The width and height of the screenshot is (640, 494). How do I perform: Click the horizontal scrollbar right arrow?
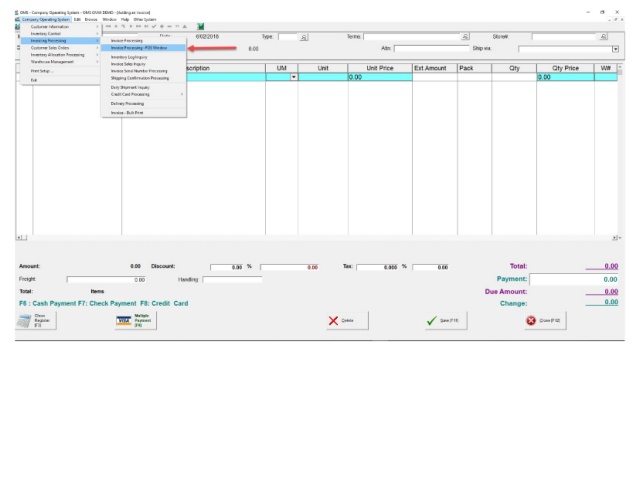pyautogui.click(x=614, y=238)
